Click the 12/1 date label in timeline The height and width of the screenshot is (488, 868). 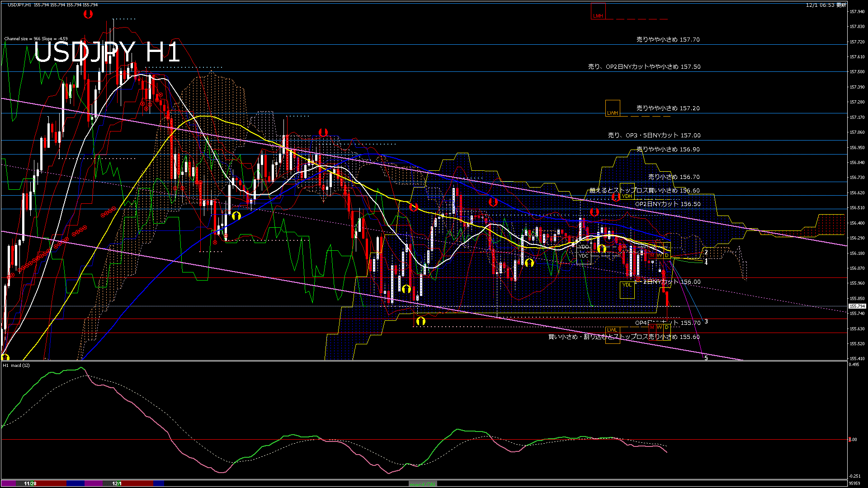tap(116, 483)
